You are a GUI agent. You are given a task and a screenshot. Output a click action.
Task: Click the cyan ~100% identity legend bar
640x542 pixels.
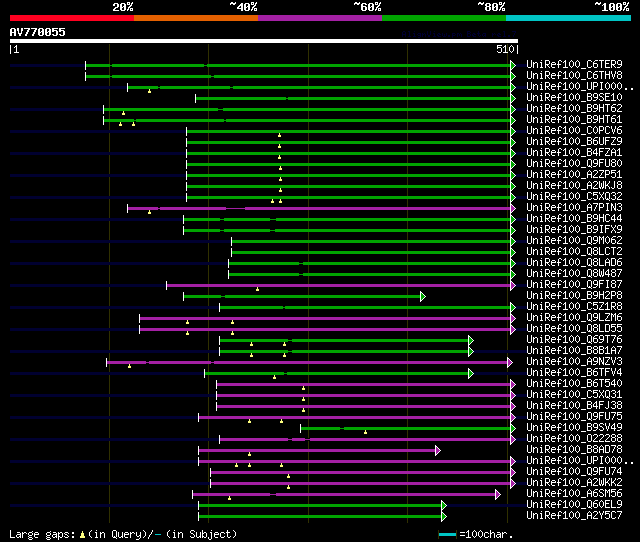click(568, 18)
